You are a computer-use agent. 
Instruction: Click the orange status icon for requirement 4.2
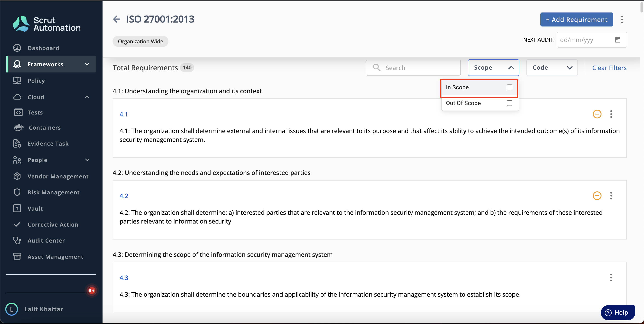tap(597, 195)
